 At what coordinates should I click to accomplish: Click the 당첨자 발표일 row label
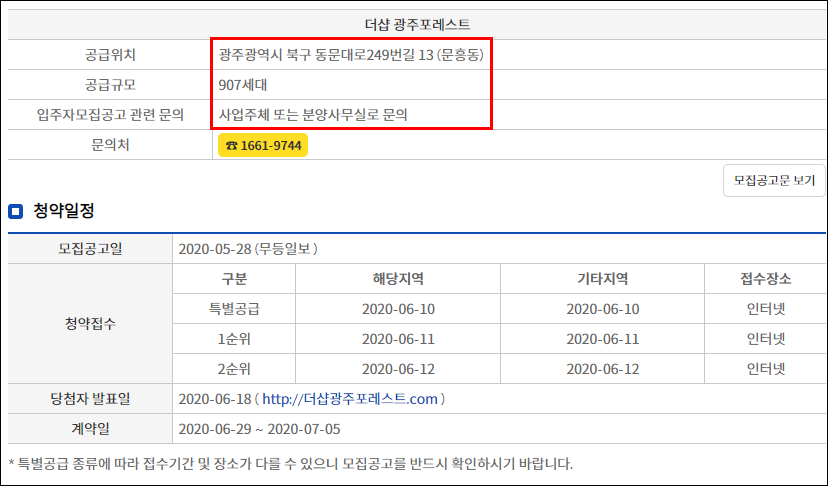pos(90,399)
